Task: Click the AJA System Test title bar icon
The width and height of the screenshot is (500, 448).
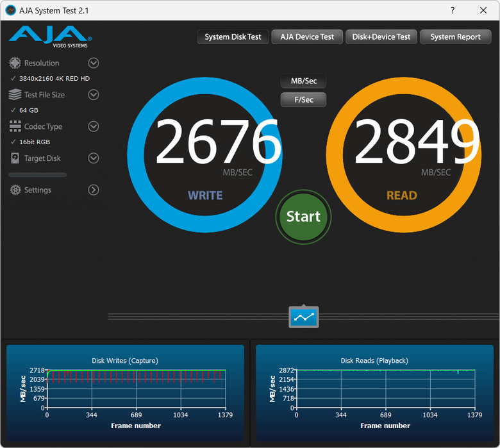Action: pos(10,10)
